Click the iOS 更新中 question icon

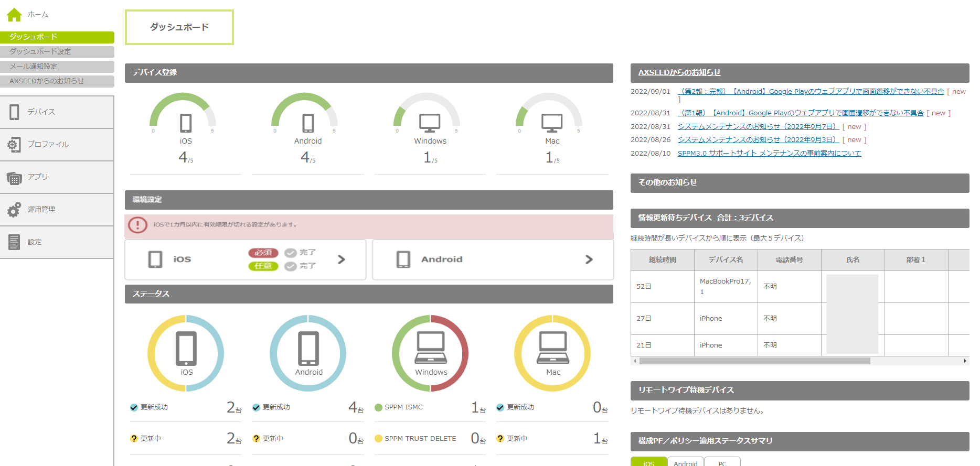(x=134, y=439)
